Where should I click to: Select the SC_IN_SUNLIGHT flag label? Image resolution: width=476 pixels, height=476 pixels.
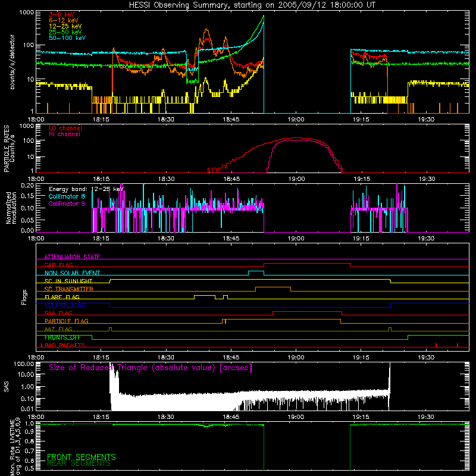pos(68,281)
